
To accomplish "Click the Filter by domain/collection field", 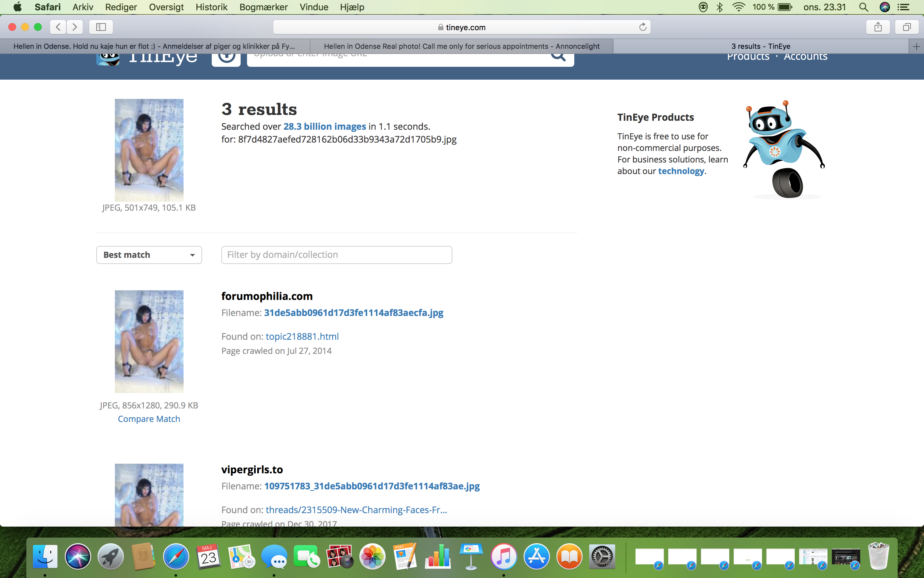I will click(336, 255).
